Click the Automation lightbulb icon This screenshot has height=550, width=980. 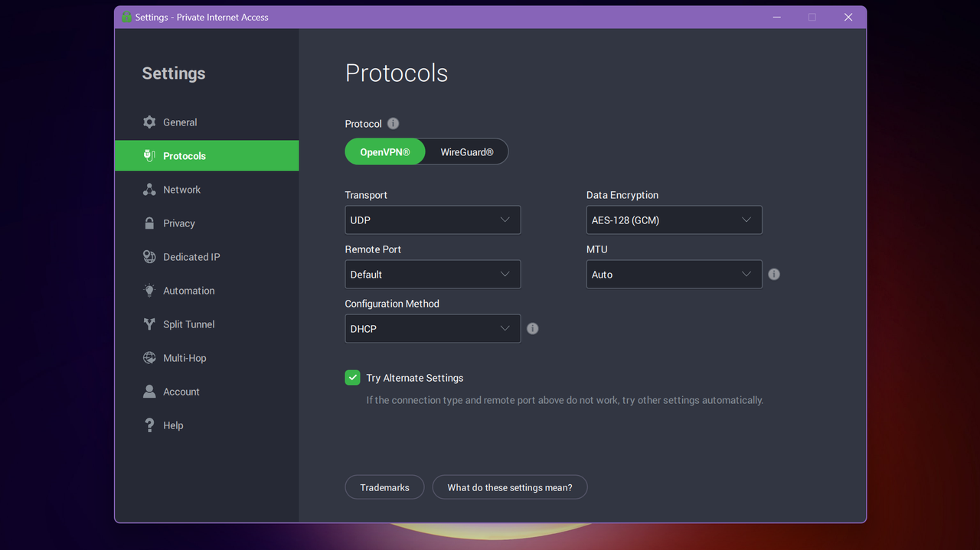[149, 291]
